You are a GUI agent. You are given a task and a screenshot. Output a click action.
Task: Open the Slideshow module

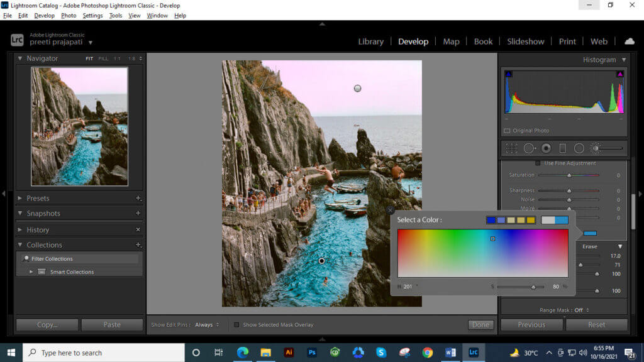pyautogui.click(x=526, y=41)
